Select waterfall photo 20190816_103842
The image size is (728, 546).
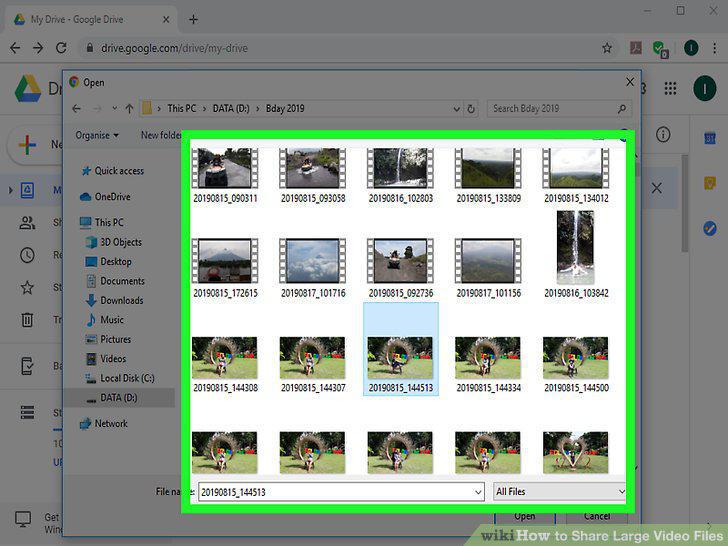point(576,254)
